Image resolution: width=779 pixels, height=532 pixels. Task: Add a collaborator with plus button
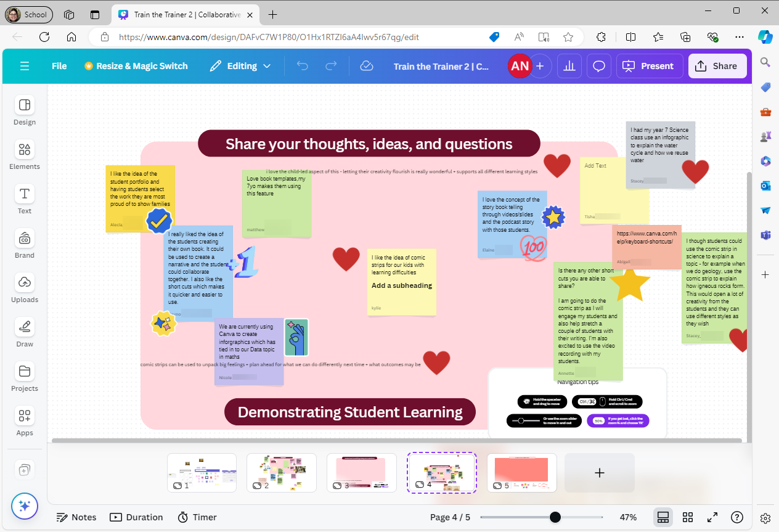(540, 66)
